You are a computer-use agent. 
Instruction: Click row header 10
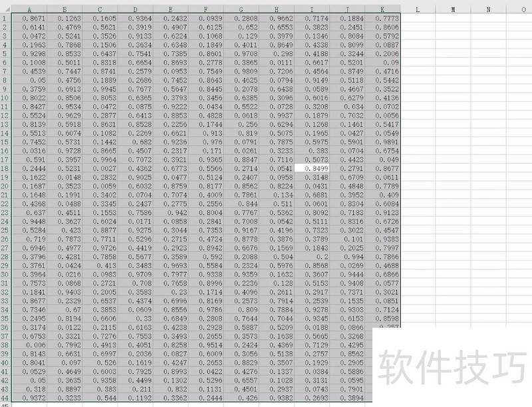click(x=5, y=98)
